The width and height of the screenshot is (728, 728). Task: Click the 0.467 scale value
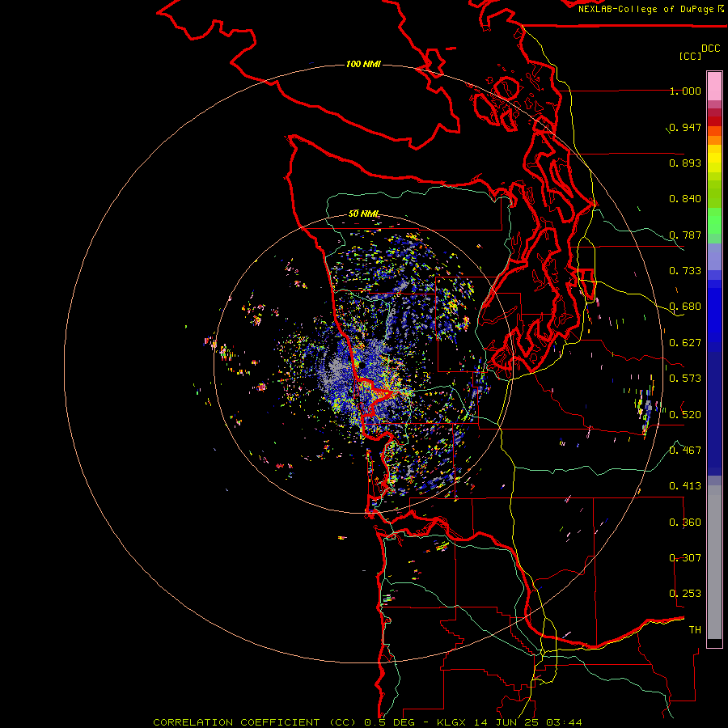[685, 451]
